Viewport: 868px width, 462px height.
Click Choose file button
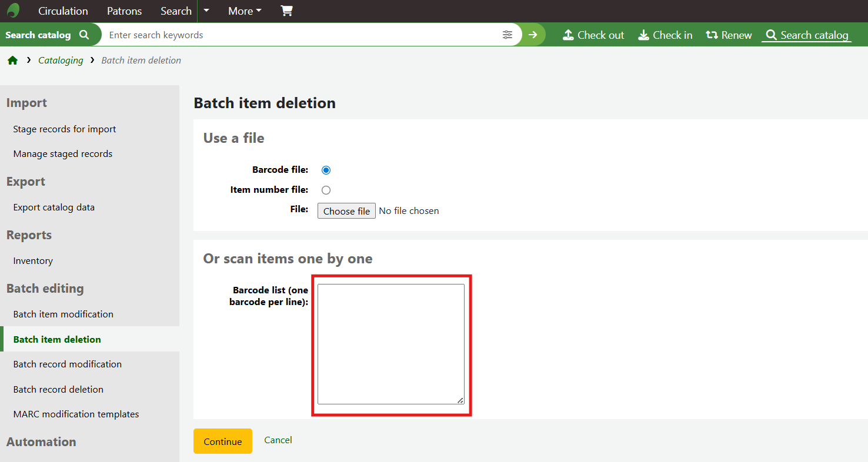tap(346, 211)
